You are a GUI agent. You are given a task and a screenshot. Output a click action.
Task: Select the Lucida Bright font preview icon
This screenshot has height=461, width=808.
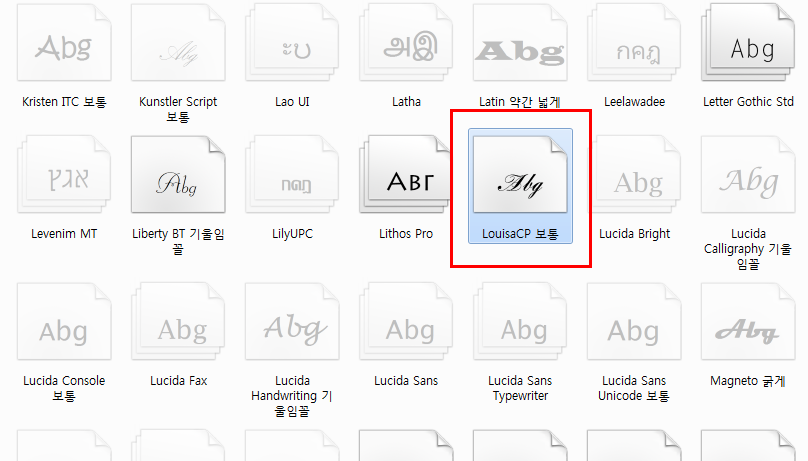click(x=634, y=174)
